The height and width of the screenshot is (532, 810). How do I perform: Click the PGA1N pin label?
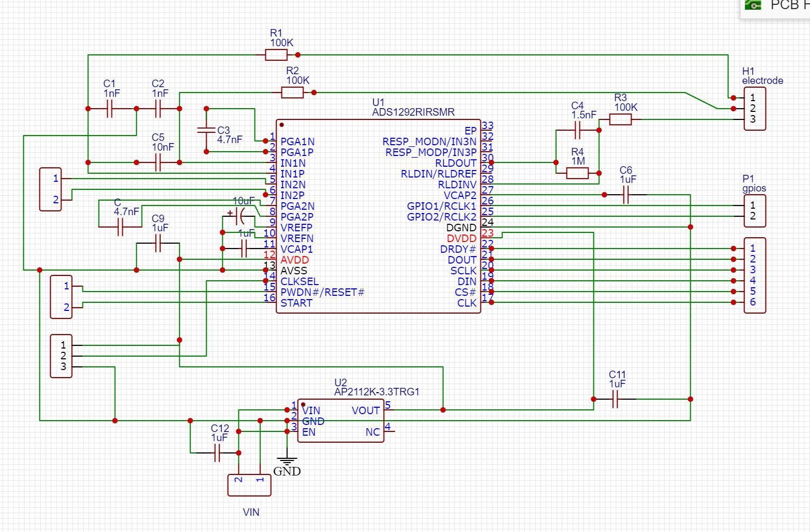[297, 141]
